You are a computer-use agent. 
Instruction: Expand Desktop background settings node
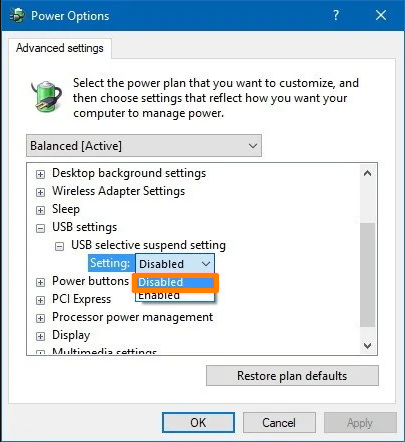(40, 174)
